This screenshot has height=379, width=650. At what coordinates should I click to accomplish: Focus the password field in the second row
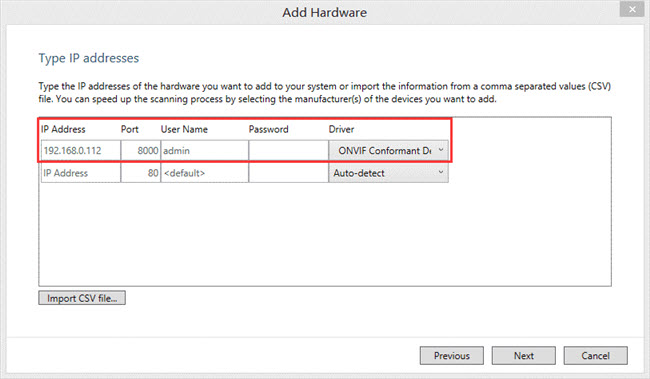point(289,173)
